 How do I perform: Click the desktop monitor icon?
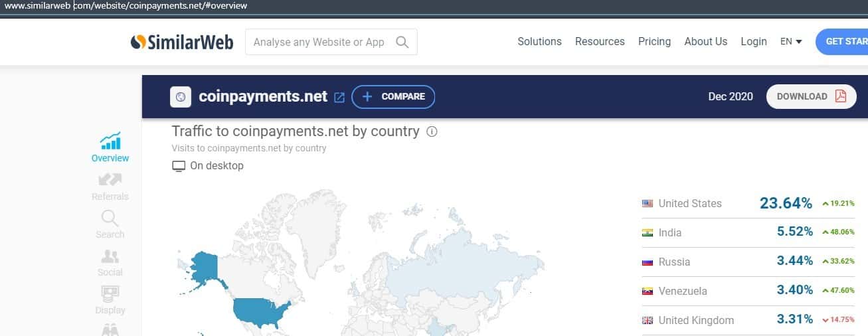[179, 166]
